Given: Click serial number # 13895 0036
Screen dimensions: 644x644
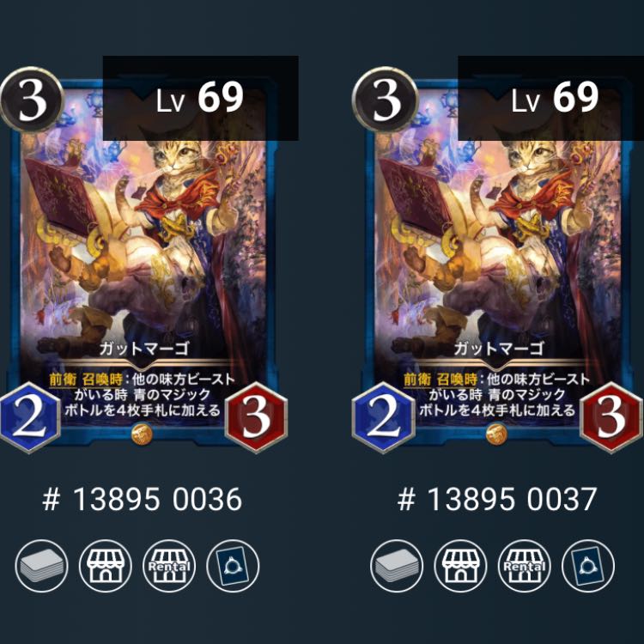Looking at the screenshot, I should [x=142, y=500].
